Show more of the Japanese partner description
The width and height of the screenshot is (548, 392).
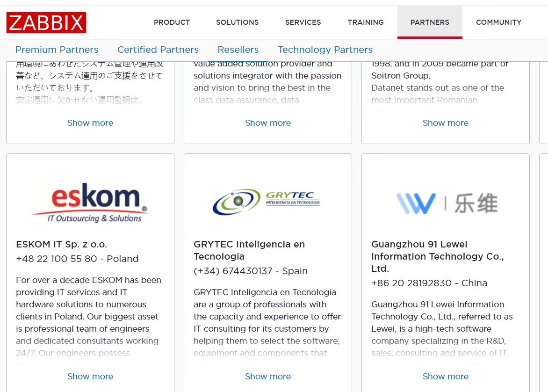point(90,123)
